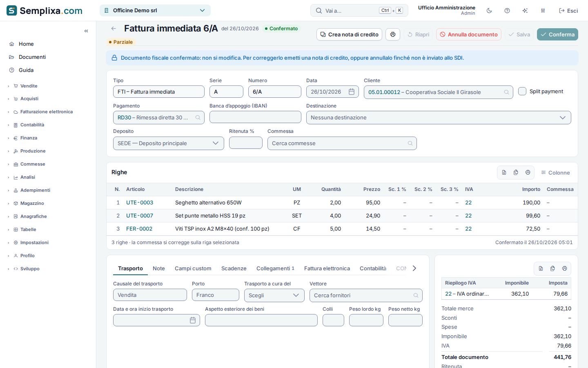Copy rows icon in Righe toolbar
The width and height of the screenshot is (588, 368).
tap(516, 173)
